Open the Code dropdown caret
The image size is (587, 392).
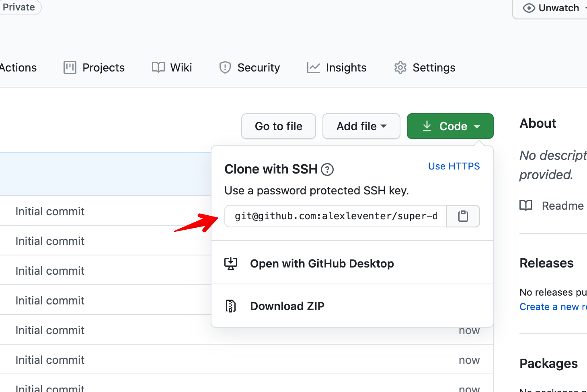click(477, 127)
